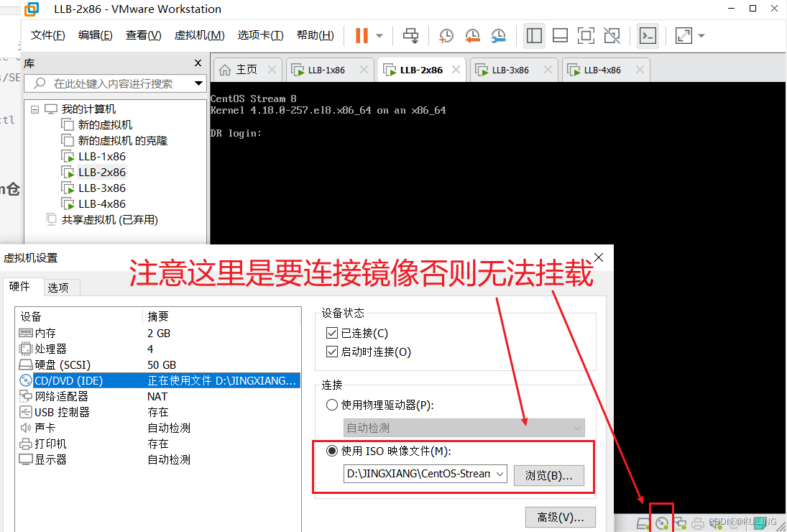Revert to the previous snapshot

[x=471, y=36]
